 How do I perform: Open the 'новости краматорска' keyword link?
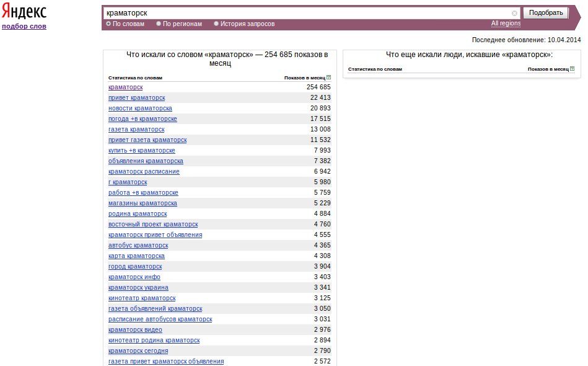(140, 108)
